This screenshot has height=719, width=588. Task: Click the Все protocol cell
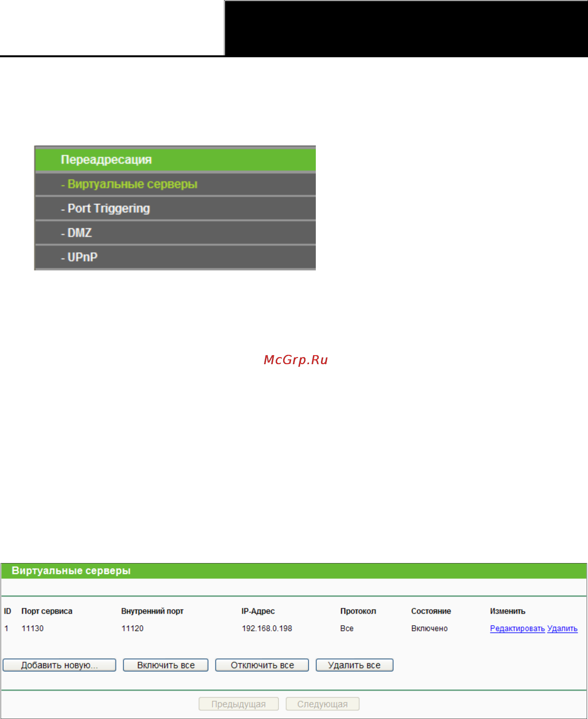(347, 628)
